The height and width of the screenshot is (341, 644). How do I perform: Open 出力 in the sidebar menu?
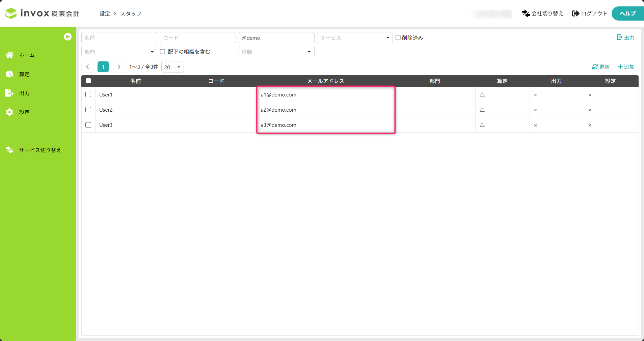[24, 93]
